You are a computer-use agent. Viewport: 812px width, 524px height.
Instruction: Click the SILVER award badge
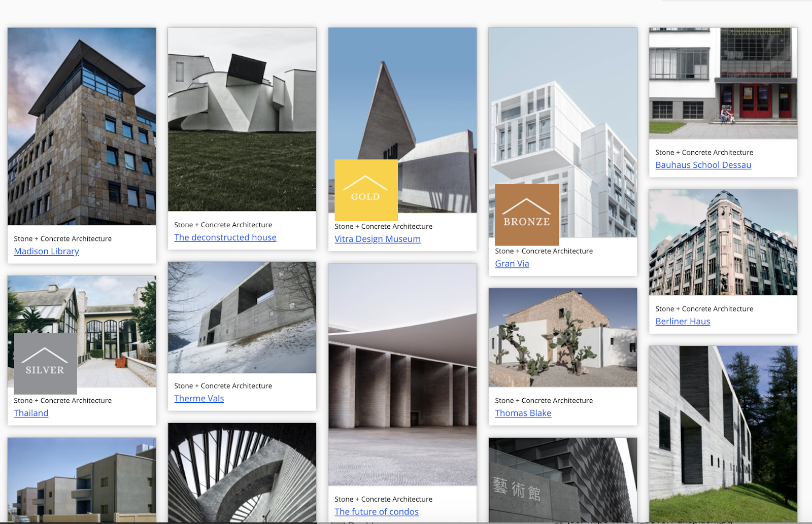click(45, 363)
